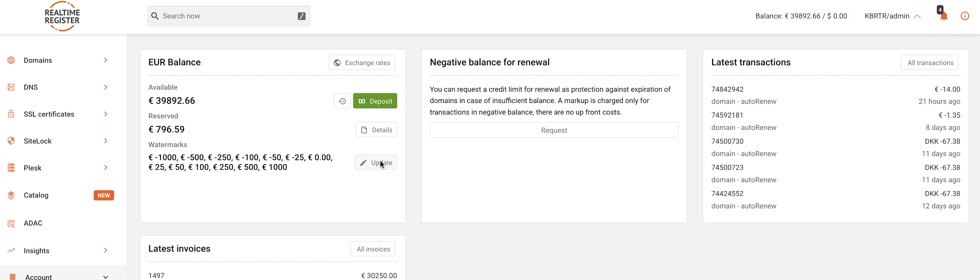Collapse the Account section chevron
Image resolution: width=980 pixels, height=280 pixels.
106,277
